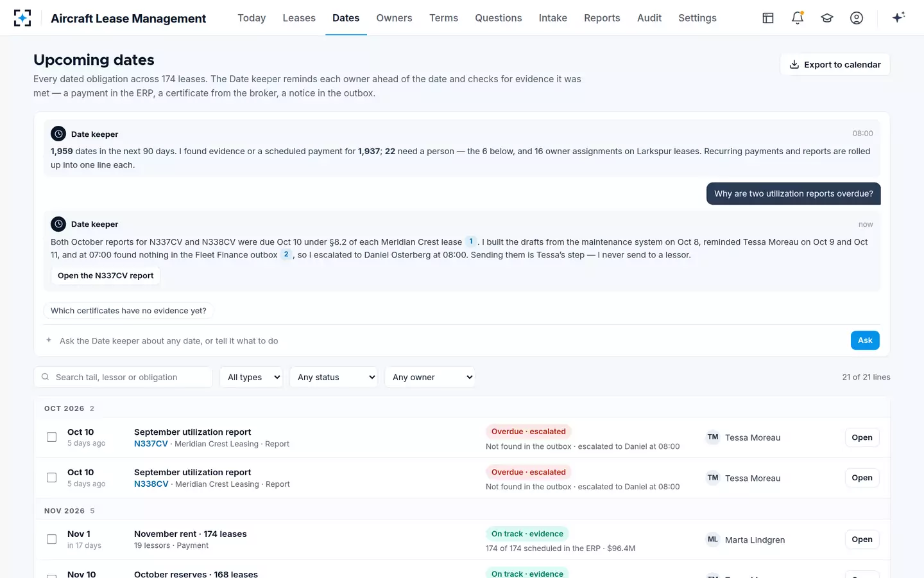Open the layout panel icon
924x578 pixels.
pos(768,18)
